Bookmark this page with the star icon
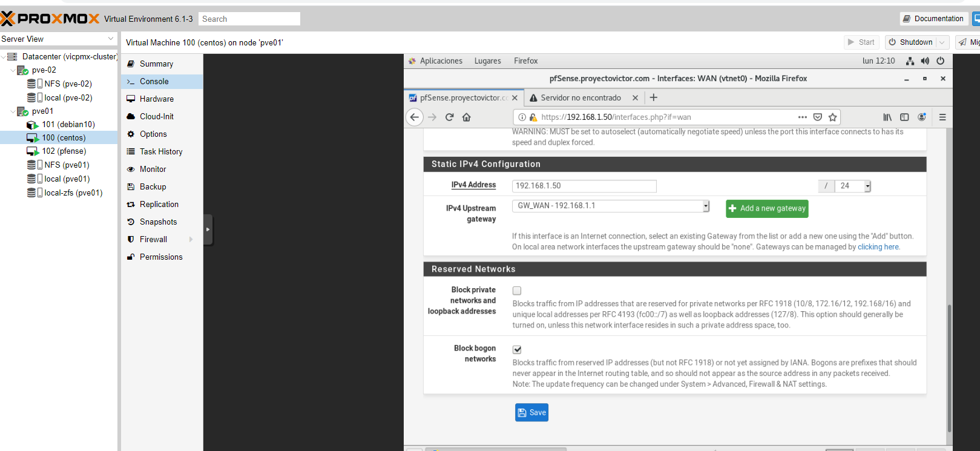980x451 pixels. [833, 117]
